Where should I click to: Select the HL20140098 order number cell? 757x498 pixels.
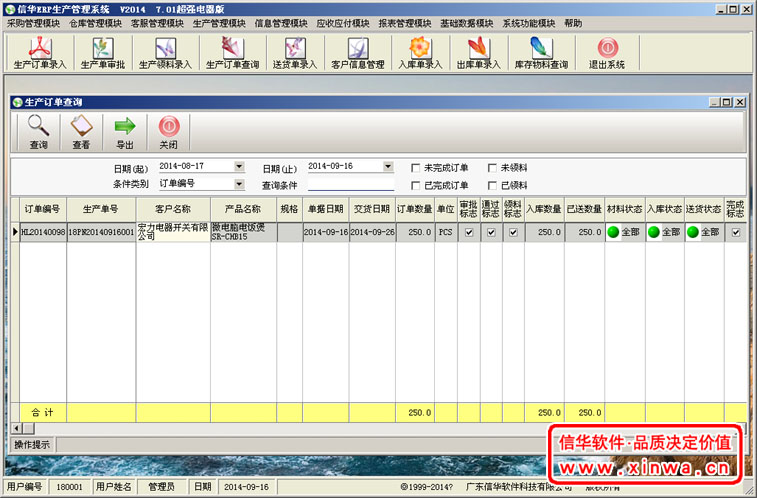[x=43, y=232]
